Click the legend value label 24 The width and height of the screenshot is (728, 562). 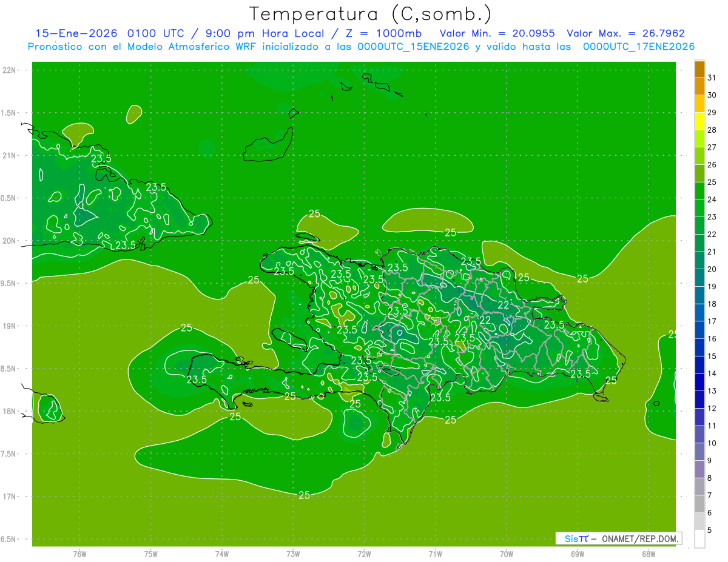point(712,199)
